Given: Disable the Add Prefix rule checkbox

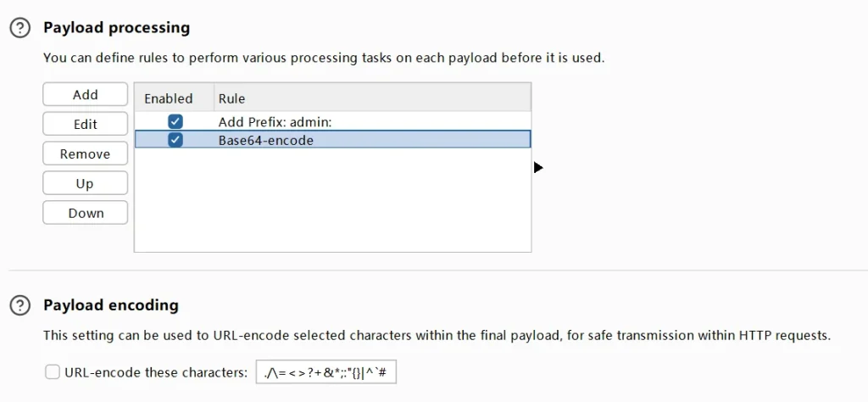Looking at the screenshot, I should [175, 122].
